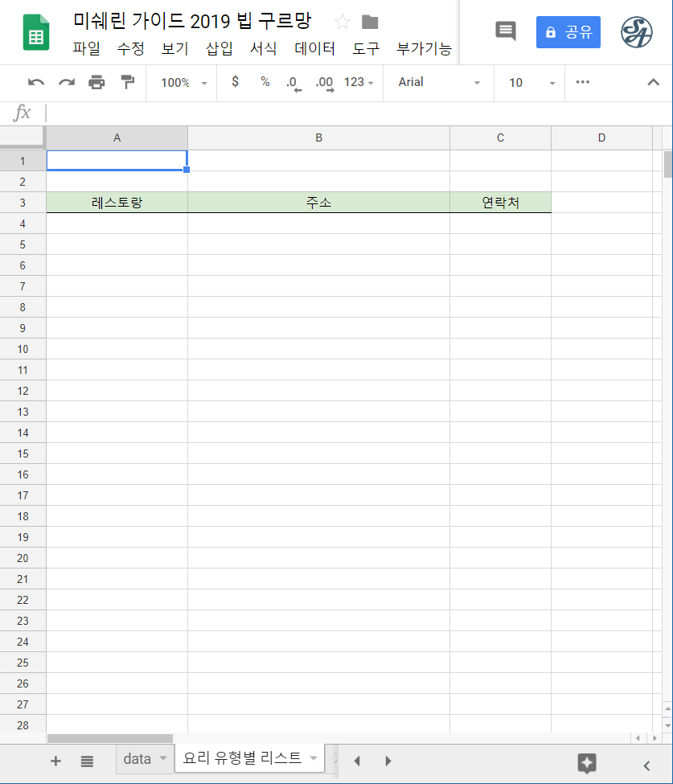Open the all sheets list icon
This screenshot has height=784, width=673.
point(87,761)
